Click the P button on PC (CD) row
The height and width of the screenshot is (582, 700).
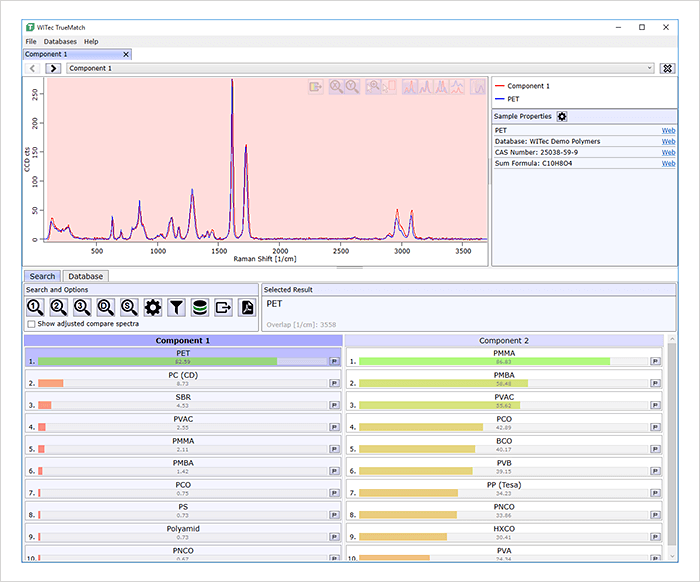pos(334,383)
